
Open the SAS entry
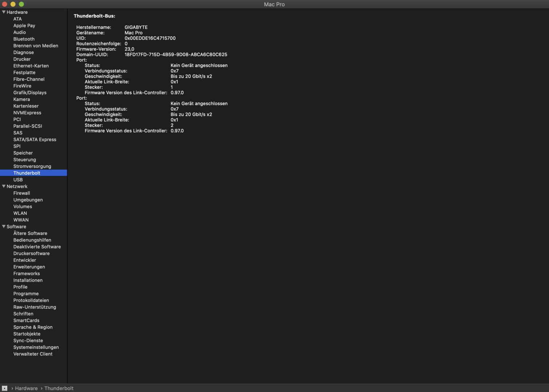pos(18,133)
